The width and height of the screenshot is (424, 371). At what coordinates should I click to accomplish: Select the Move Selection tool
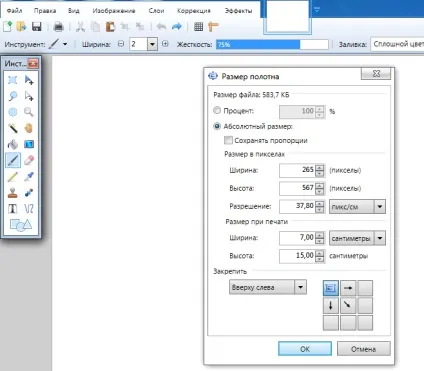(29, 96)
